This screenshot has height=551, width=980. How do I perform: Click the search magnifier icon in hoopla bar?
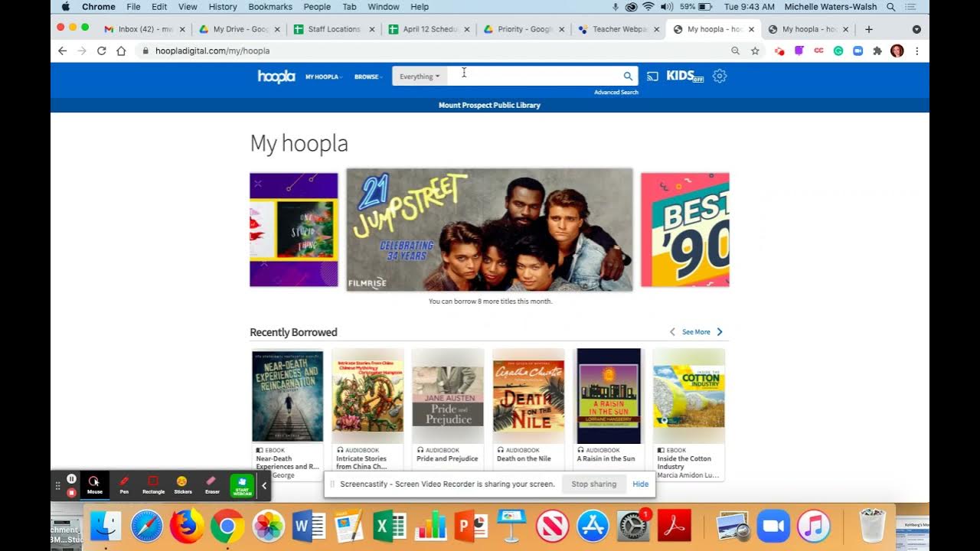pyautogui.click(x=628, y=77)
